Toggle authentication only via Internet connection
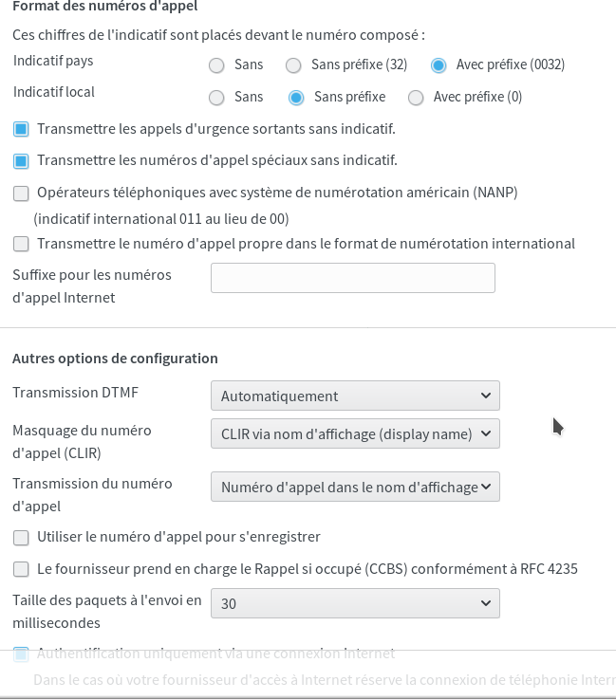Image resolution: width=616 pixels, height=700 pixels. [x=21, y=654]
